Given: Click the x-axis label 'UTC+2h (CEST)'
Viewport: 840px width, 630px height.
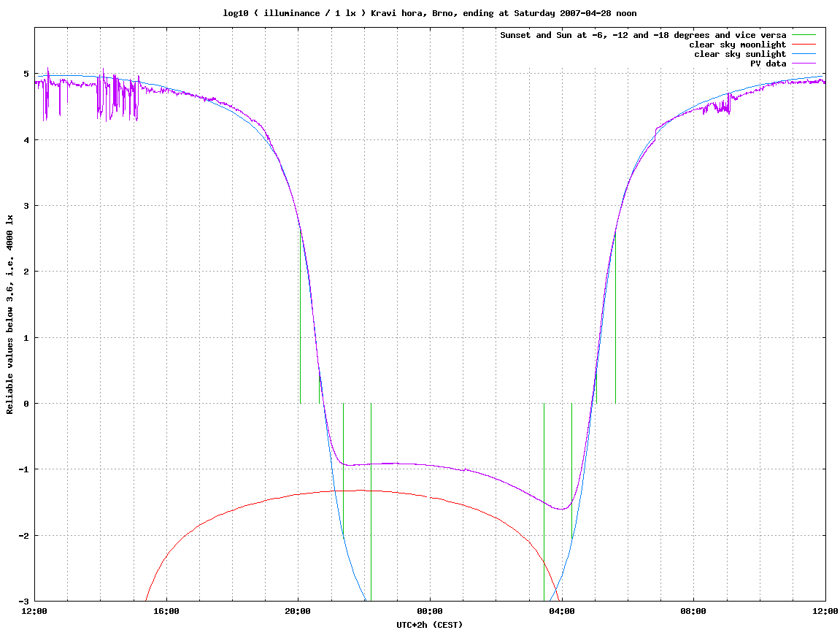Looking at the screenshot, I should point(430,625).
